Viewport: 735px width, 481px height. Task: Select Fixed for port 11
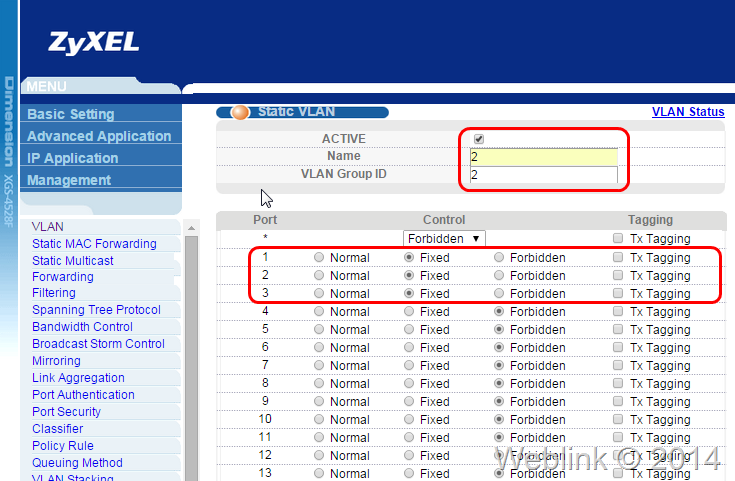pyautogui.click(x=409, y=437)
